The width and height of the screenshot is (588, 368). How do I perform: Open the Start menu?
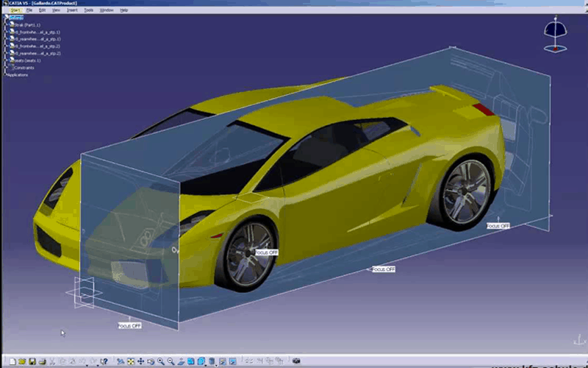[x=15, y=10]
